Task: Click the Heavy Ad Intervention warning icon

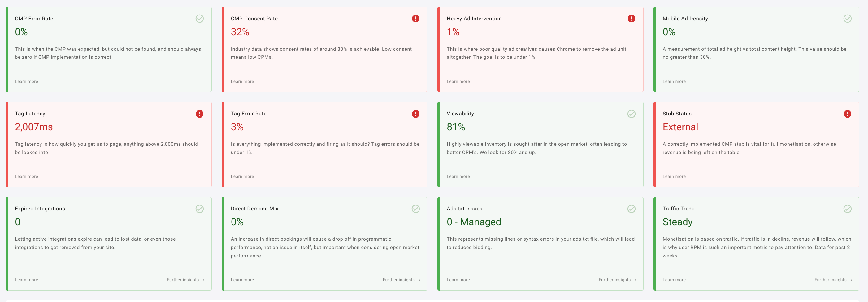Action: tap(631, 19)
